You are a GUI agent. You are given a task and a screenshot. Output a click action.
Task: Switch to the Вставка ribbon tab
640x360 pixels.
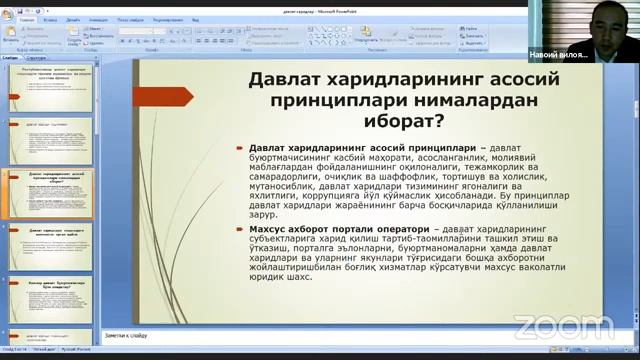point(50,20)
